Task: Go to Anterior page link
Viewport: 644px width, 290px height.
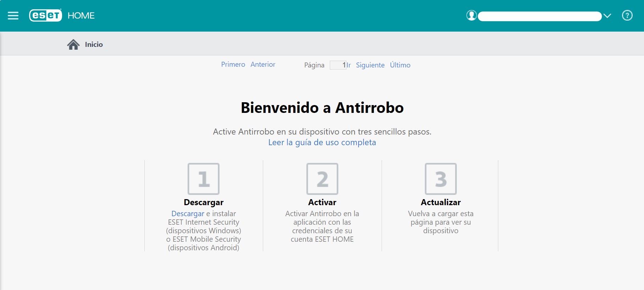Action: (x=263, y=64)
